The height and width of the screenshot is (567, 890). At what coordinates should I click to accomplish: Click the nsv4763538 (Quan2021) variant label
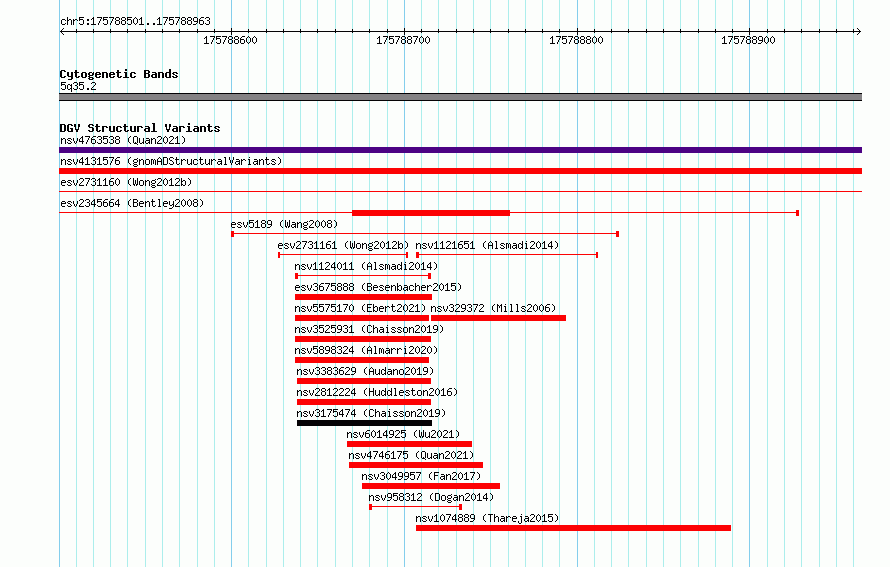click(123, 140)
